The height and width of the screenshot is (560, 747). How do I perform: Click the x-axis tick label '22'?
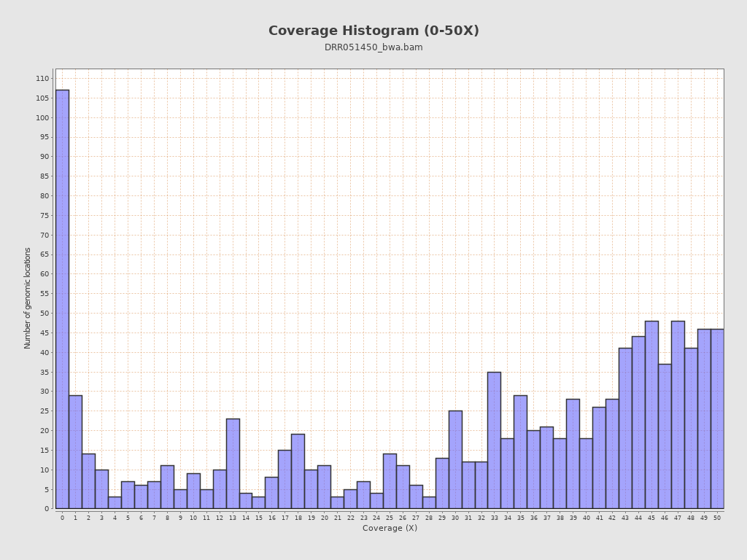coord(351,518)
